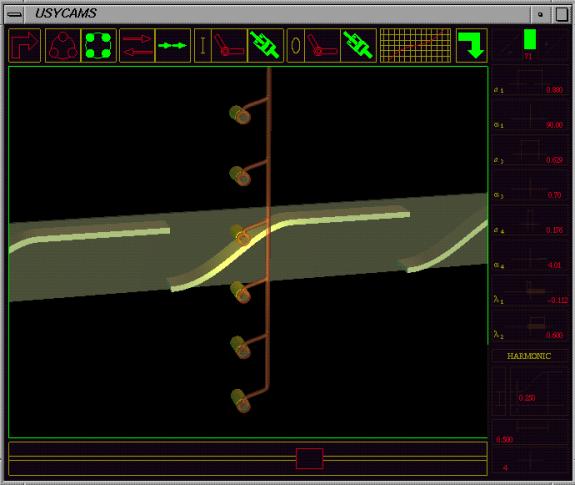Open the displacement grid graph icon
Screen dimensions: 575x485
point(415,45)
